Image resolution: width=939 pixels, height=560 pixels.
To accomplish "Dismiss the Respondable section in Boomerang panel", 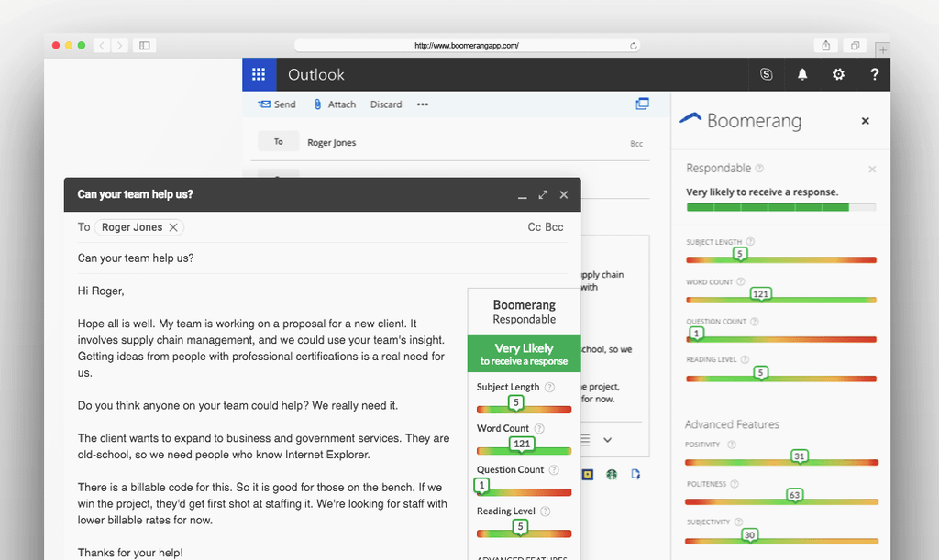I will 872,170.
